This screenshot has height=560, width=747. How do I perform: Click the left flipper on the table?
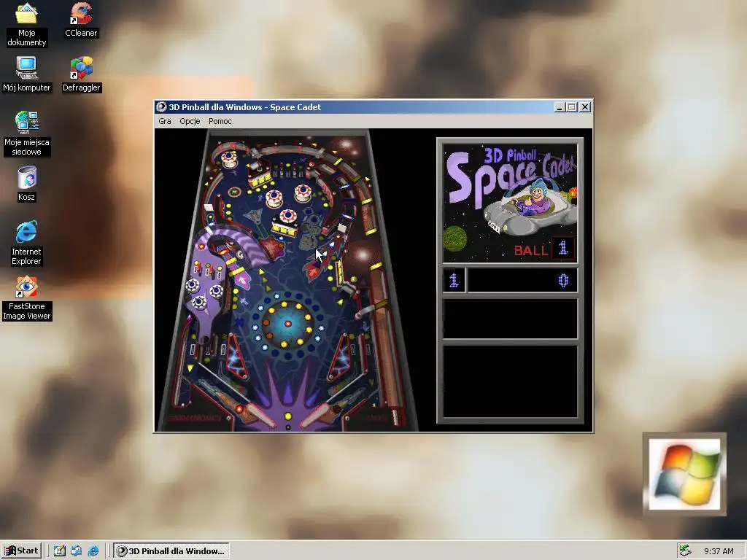point(260,415)
